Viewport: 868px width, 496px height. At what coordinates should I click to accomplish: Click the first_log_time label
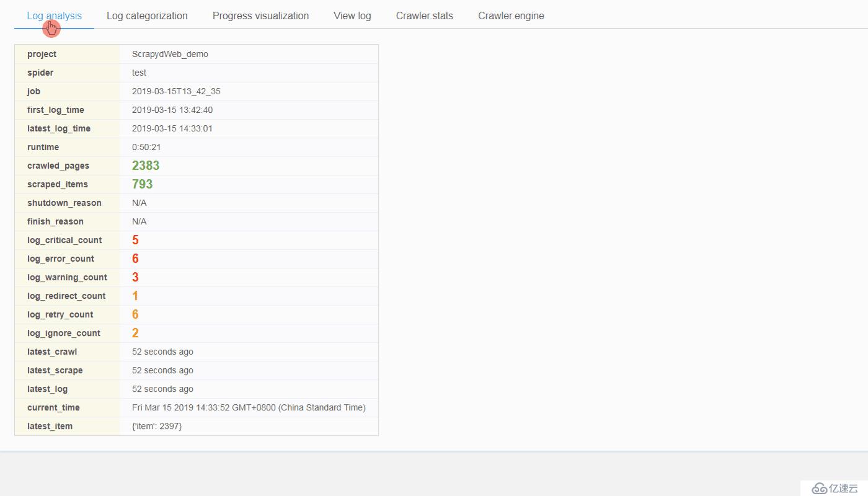click(56, 110)
